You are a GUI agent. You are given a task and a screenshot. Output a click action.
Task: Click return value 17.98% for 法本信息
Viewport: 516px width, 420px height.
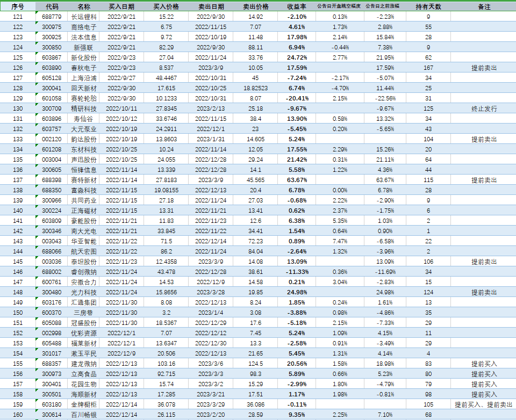pyautogui.click(x=297, y=37)
